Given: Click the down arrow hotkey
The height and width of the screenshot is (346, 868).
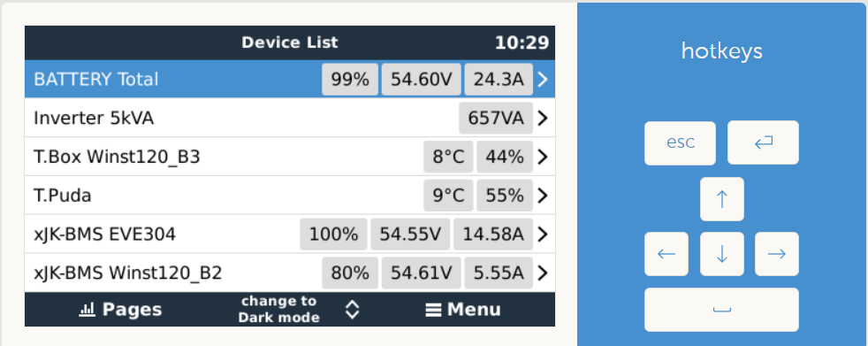Looking at the screenshot, I should pos(722,254).
